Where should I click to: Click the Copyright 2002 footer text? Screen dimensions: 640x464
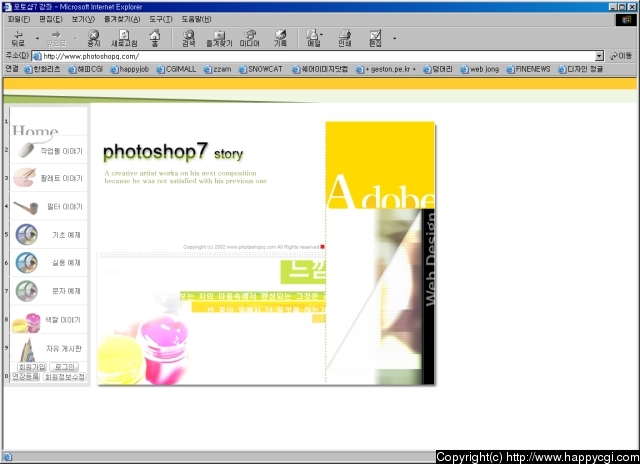pyautogui.click(x=251, y=247)
